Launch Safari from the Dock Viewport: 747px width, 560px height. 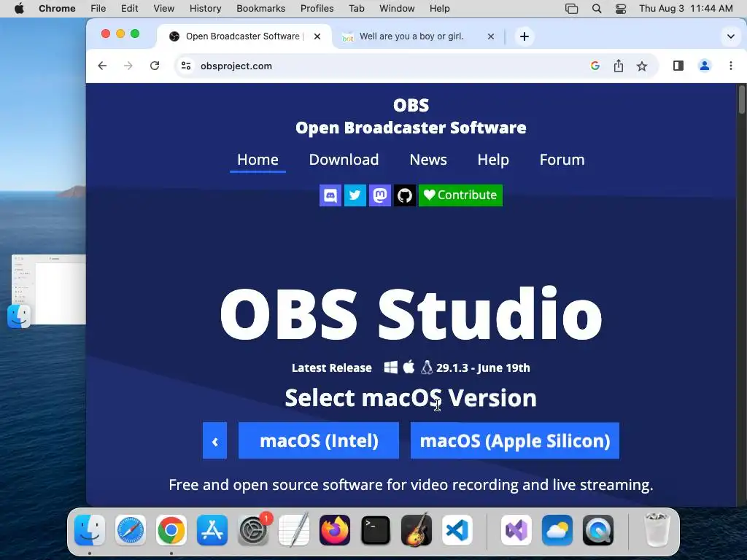tap(130, 529)
